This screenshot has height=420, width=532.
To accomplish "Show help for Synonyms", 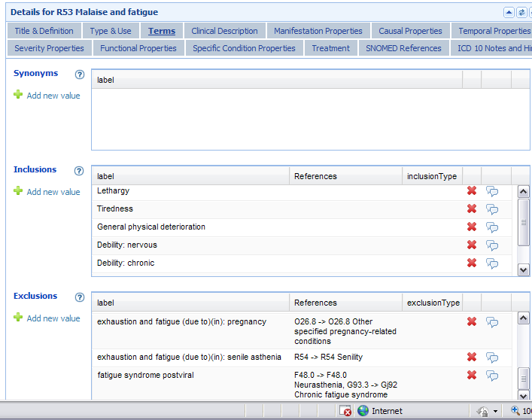I will (80, 75).
